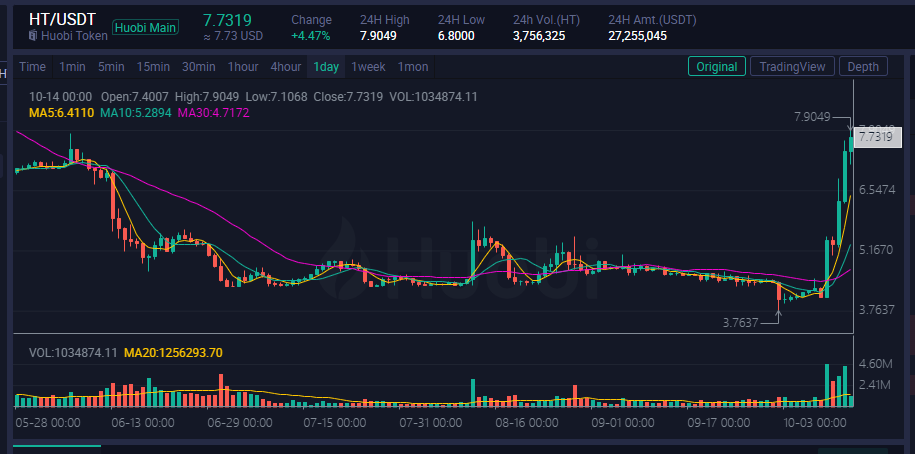Click the 4.60M volume axis label
This screenshot has height=454, width=915.
[x=876, y=364]
